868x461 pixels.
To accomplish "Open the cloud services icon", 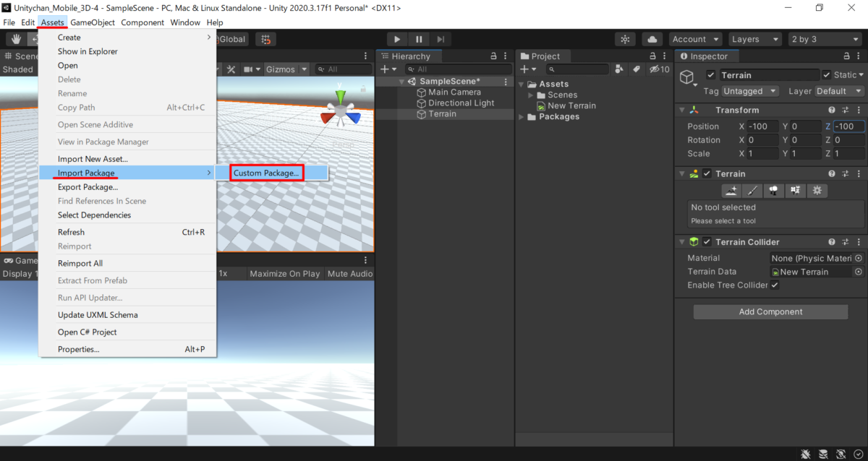I will click(x=652, y=39).
